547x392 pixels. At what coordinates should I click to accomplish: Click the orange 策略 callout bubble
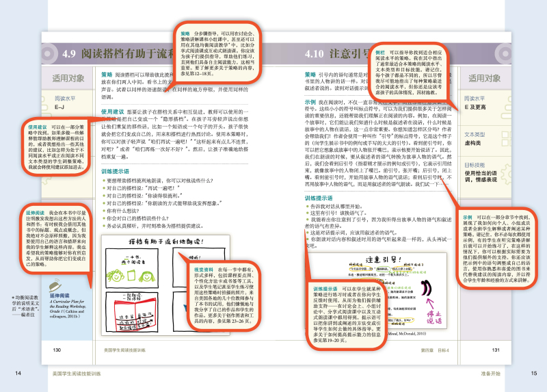pyautogui.click(x=217, y=52)
